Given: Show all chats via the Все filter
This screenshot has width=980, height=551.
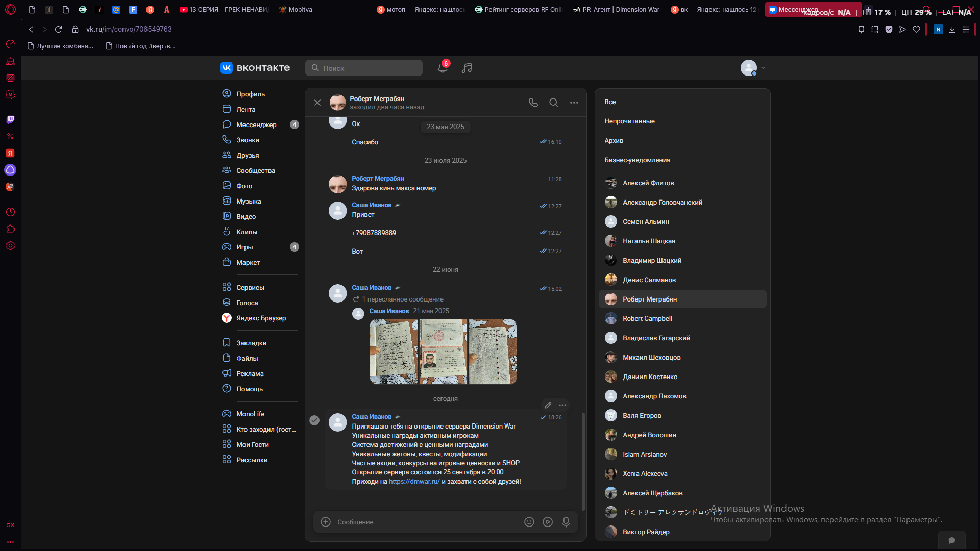Looking at the screenshot, I should coord(610,102).
